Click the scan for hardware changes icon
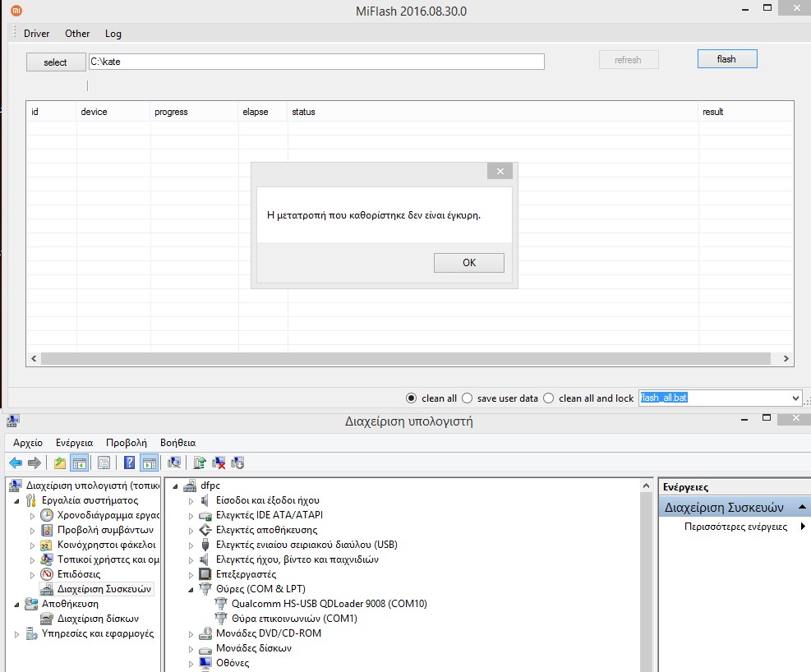Image resolution: width=811 pixels, height=672 pixels. [x=174, y=463]
